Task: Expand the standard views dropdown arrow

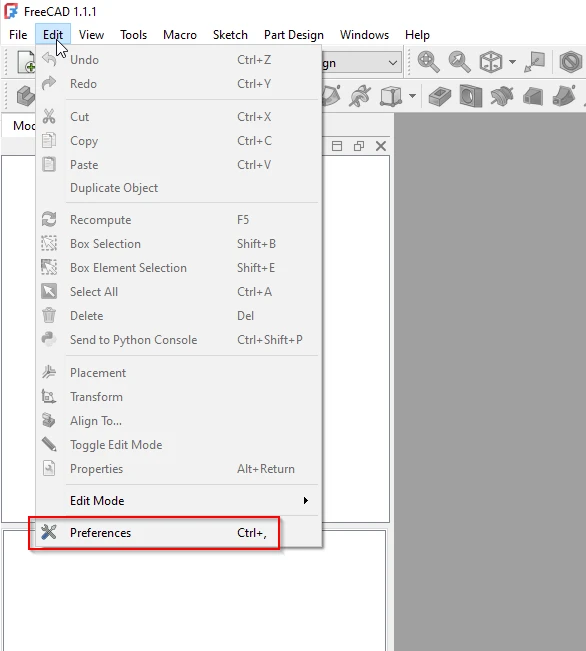Action: (512, 62)
